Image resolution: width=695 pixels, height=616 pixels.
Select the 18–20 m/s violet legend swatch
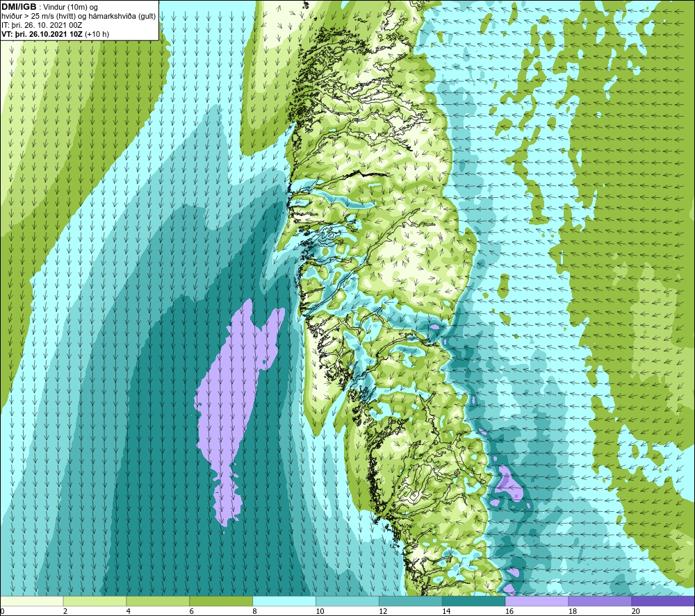click(600, 601)
